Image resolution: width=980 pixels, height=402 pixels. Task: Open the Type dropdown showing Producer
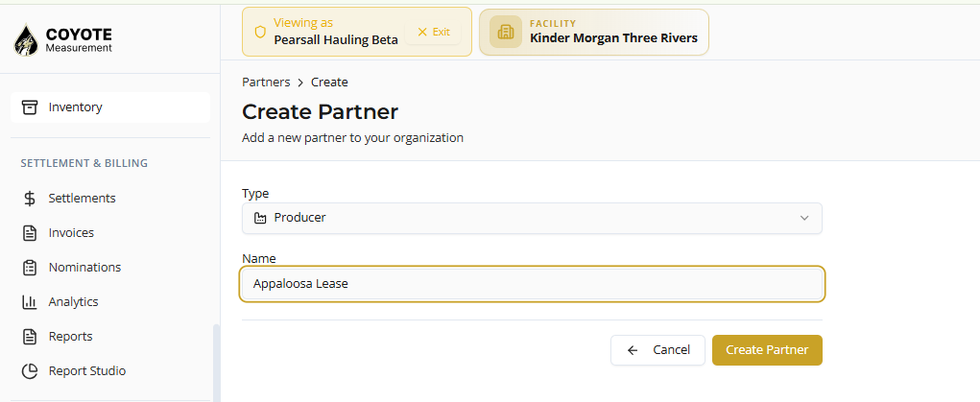tap(532, 218)
